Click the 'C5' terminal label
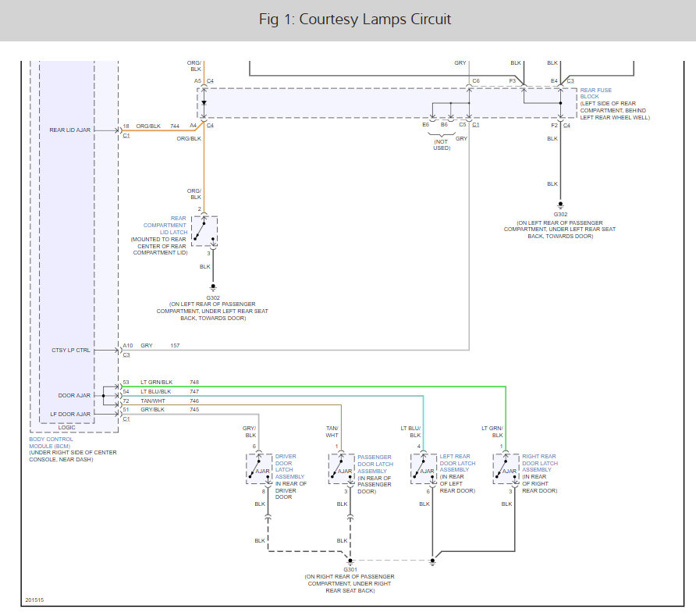 pos(463,125)
